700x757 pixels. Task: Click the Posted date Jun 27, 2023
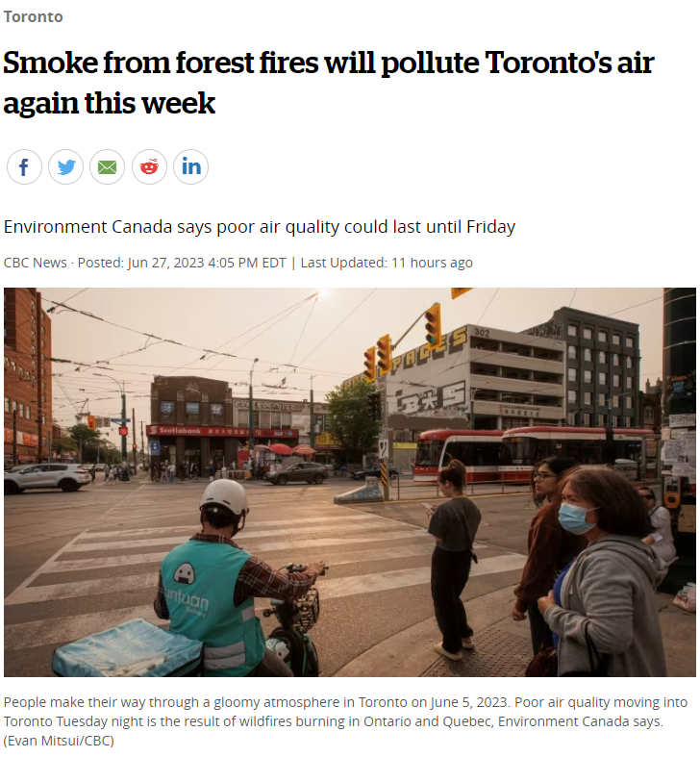[182, 263]
